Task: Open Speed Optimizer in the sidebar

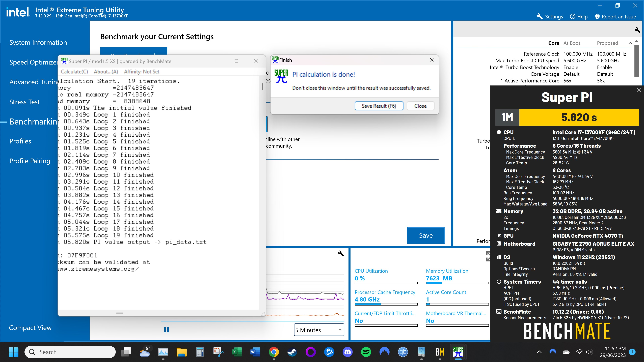Action: [x=34, y=62]
